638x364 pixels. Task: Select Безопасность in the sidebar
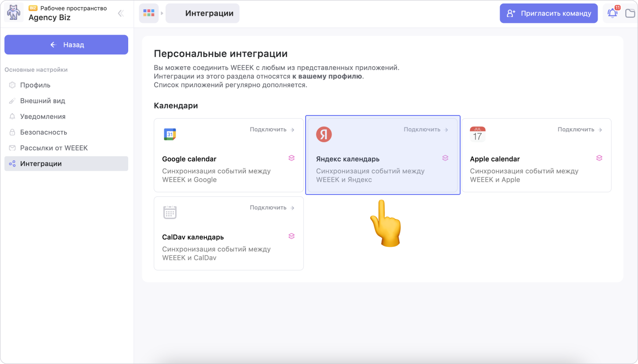(x=43, y=132)
